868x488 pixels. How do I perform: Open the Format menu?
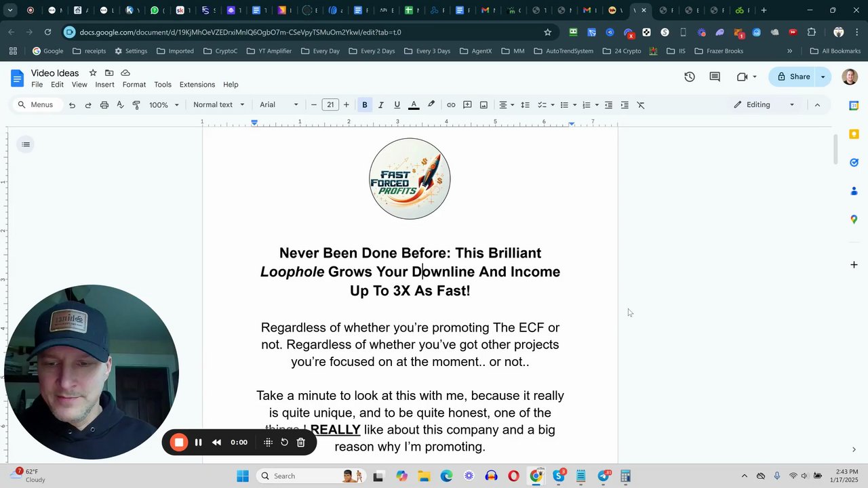(134, 85)
